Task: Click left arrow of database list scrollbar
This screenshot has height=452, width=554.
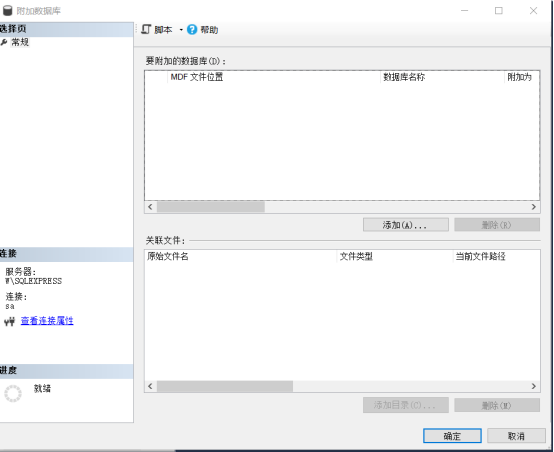Action: pos(150,207)
